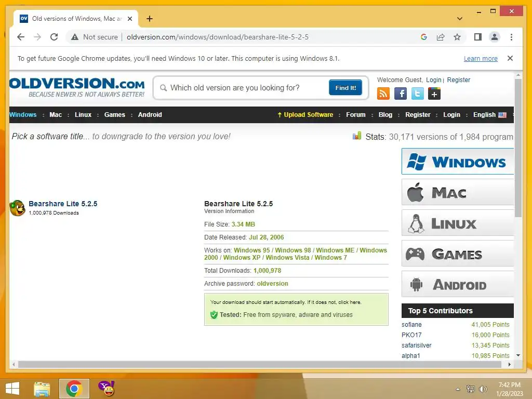Click the address bar URL
Viewport: 532px width, 399px height.
point(218,37)
